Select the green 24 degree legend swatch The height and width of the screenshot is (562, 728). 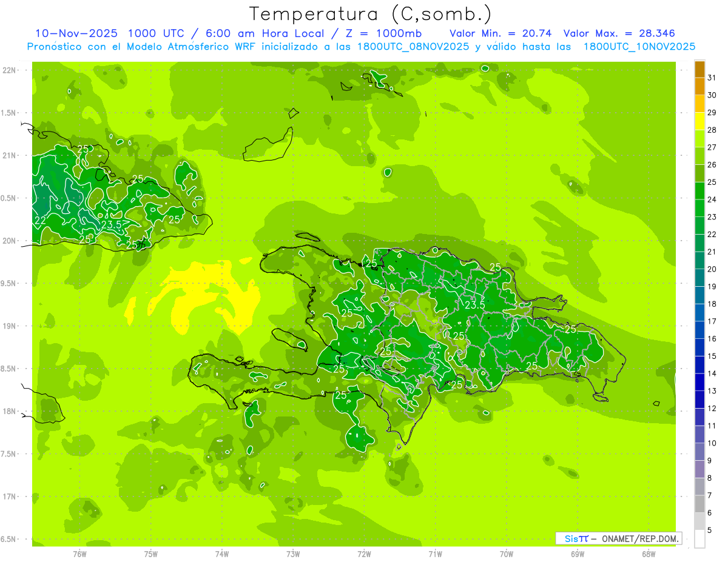699,191
